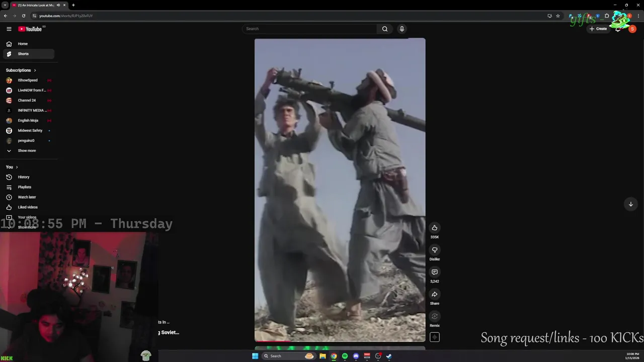Like the Short with thumbs up
644x362 pixels.
[435, 228]
